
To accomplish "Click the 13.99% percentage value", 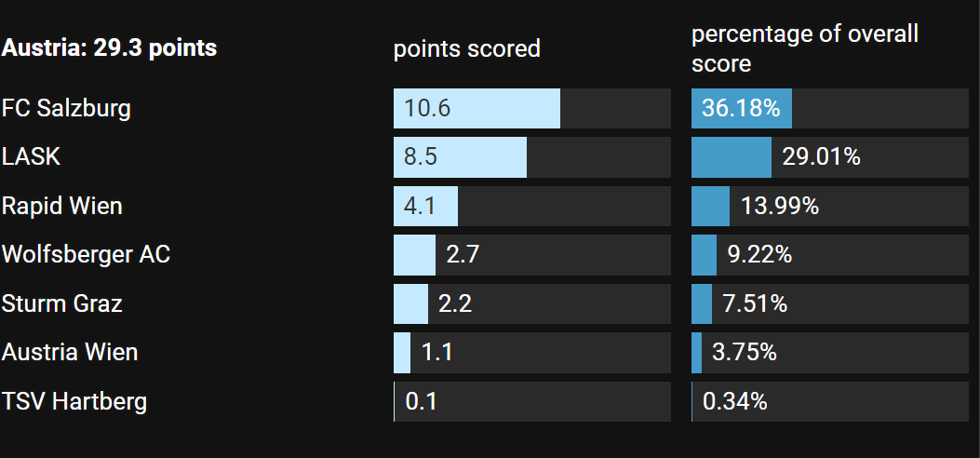I will click(780, 206).
